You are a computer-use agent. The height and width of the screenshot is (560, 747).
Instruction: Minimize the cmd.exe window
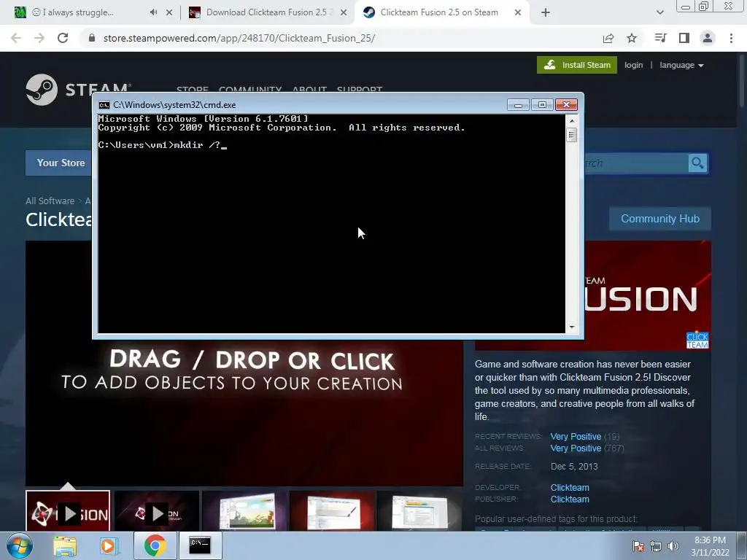tap(518, 105)
